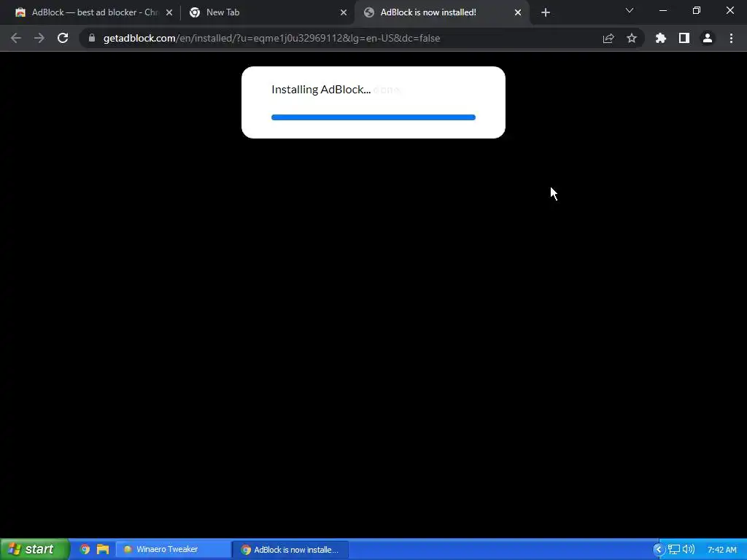Switch to the New Tab tab
747x560 pixels.
click(x=267, y=12)
